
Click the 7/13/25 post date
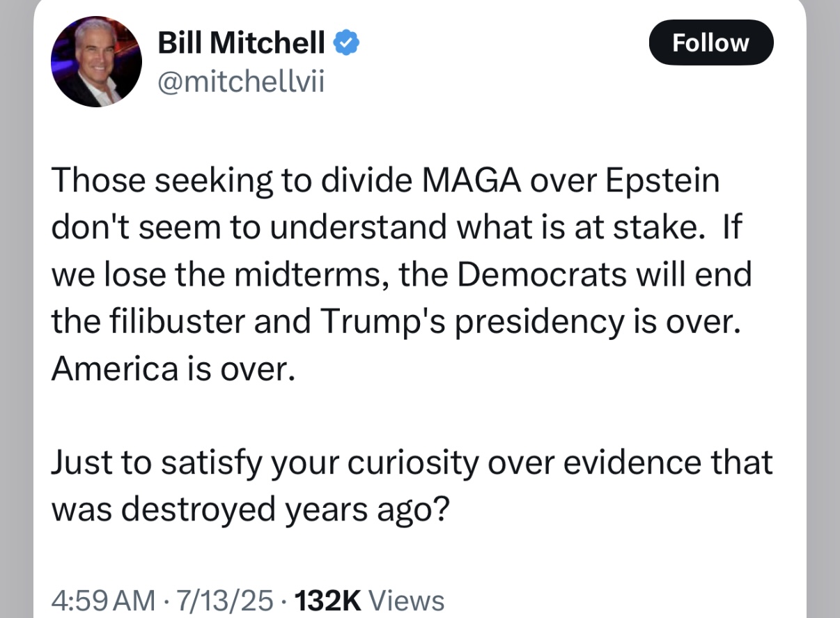[x=226, y=601]
